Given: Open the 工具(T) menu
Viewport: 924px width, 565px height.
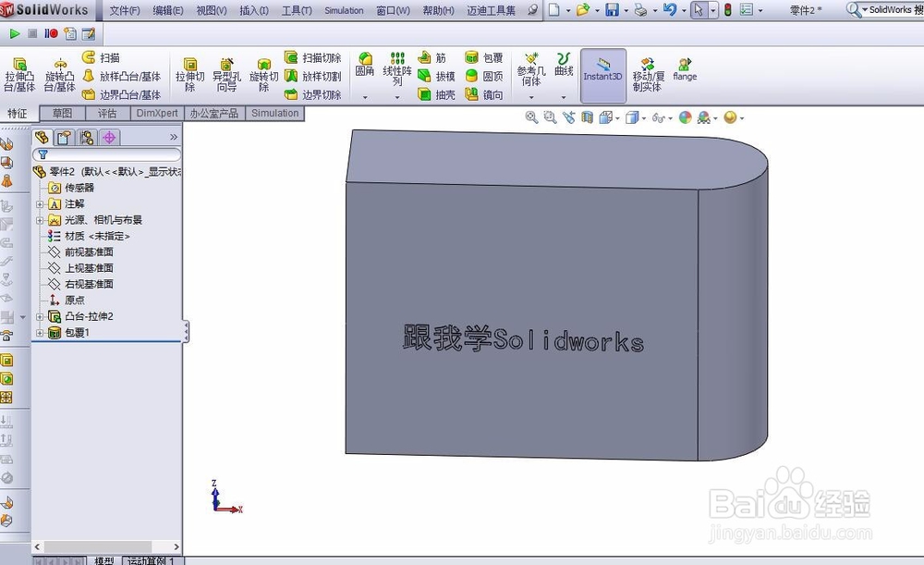Looking at the screenshot, I should click(x=297, y=10).
